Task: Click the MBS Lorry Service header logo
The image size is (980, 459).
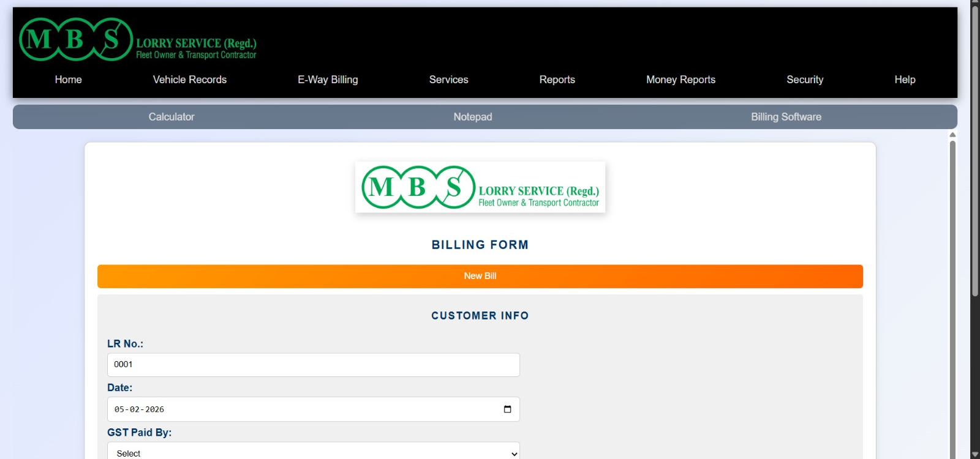Action: coord(138,40)
